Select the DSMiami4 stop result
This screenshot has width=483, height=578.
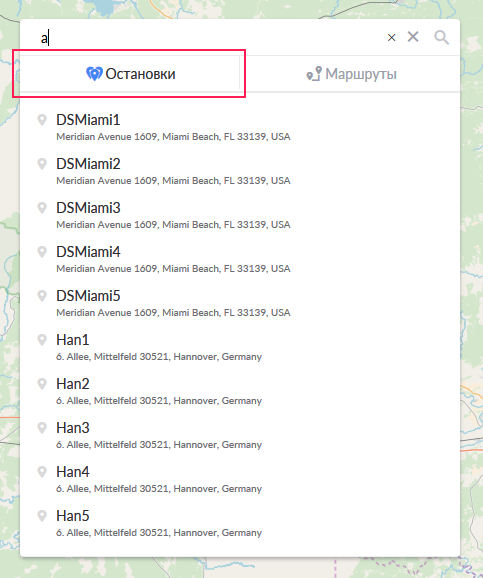(240, 260)
